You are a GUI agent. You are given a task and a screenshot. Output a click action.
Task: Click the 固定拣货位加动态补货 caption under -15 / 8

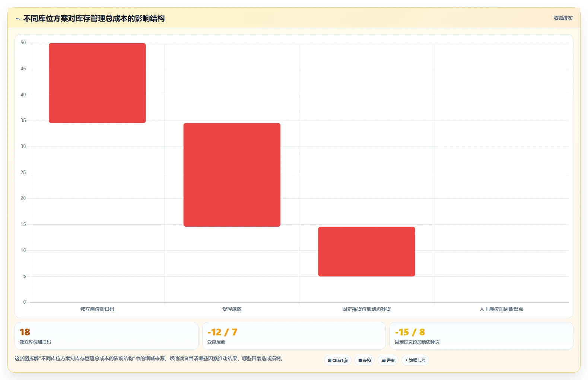pyautogui.click(x=417, y=342)
